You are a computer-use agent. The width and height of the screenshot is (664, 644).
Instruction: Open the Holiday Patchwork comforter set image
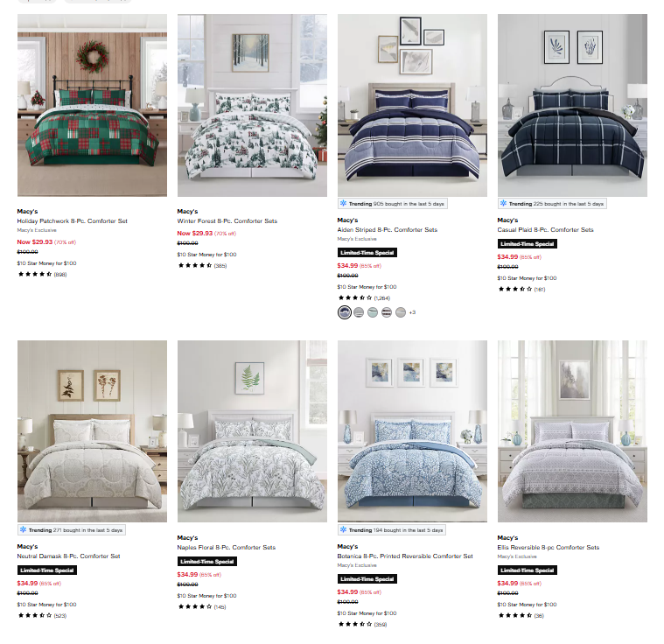(92, 105)
